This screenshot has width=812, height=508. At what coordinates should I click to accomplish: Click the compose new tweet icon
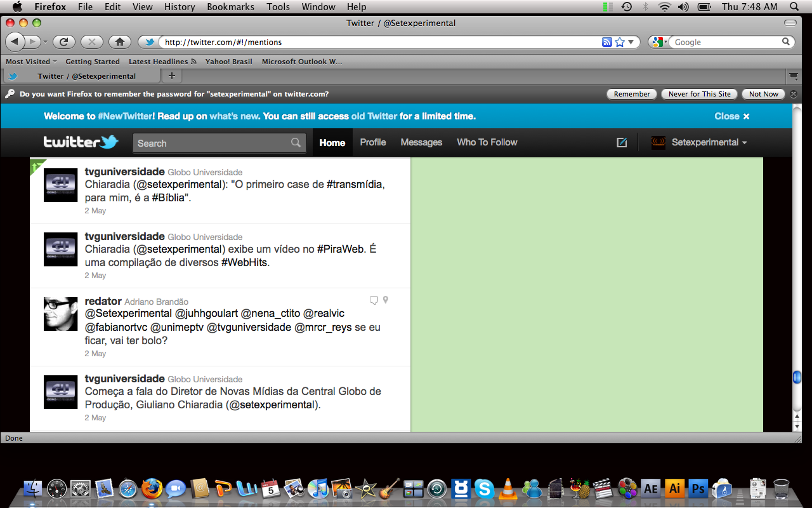pyautogui.click(x=622, y=143)
